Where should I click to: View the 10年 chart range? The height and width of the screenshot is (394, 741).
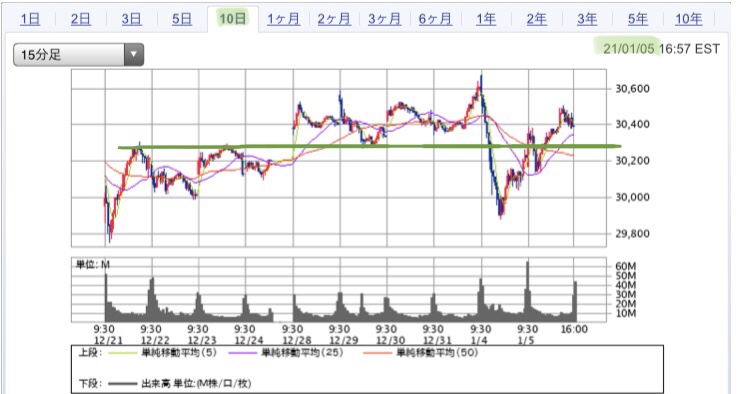coord(689,19)
